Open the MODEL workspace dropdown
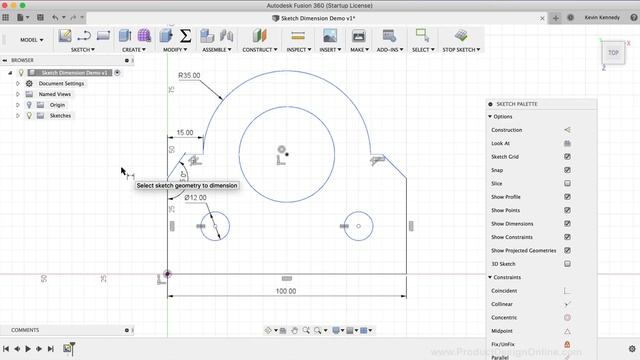 click(x=31, y=40)
